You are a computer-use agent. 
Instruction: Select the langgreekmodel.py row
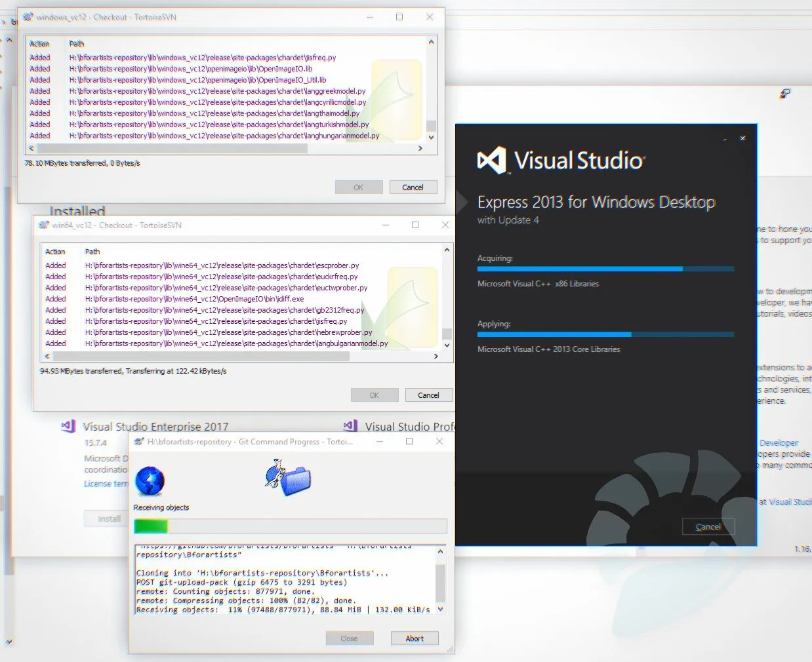click(226, 91)
